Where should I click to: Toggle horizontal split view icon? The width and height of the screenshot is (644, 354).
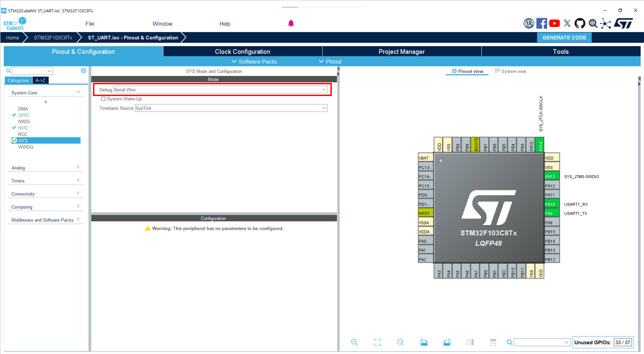(493, 342)
